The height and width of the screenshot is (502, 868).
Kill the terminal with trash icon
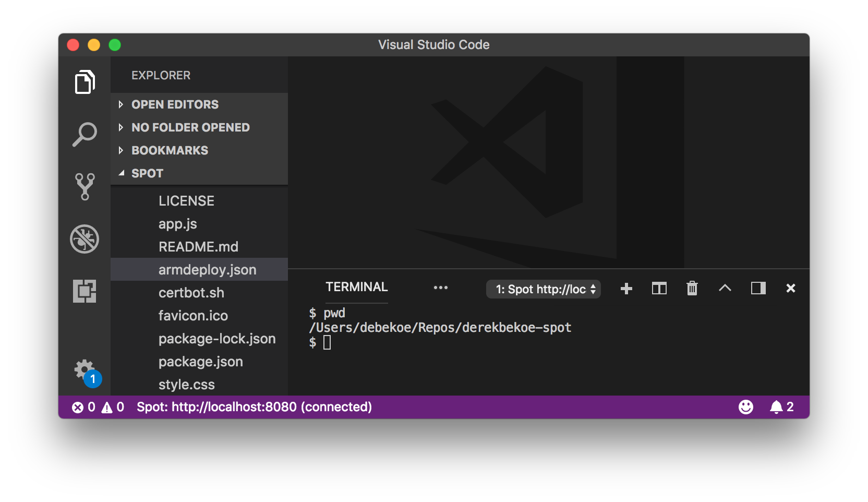tap(692, 289)
